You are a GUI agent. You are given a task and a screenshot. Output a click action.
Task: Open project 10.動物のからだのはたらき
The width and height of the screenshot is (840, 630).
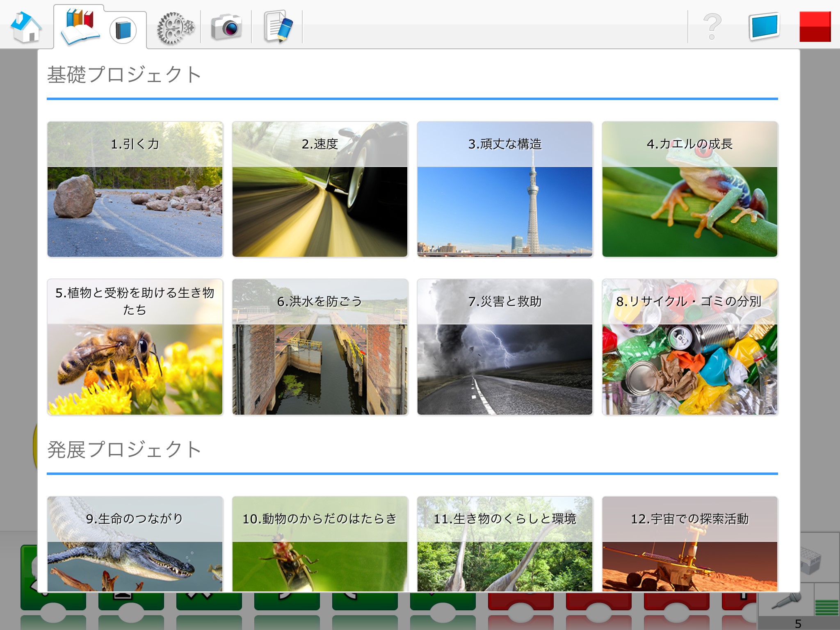click(x=320, y=544)
